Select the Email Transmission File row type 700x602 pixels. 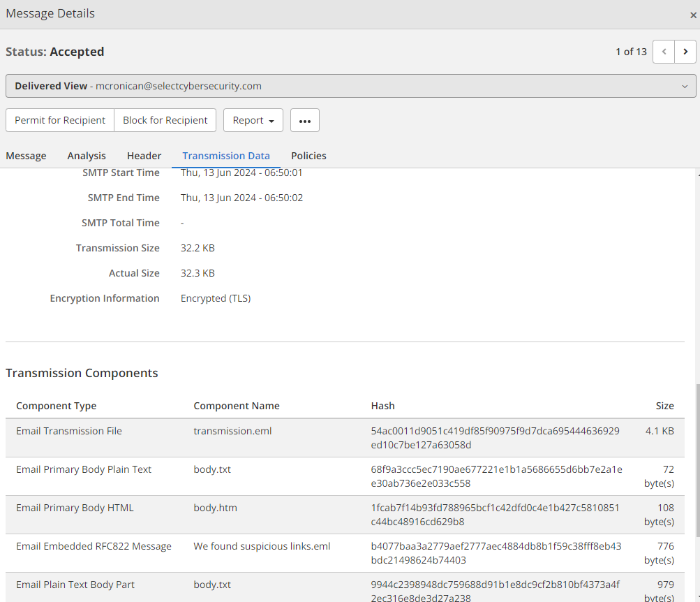tap(69, 431)
